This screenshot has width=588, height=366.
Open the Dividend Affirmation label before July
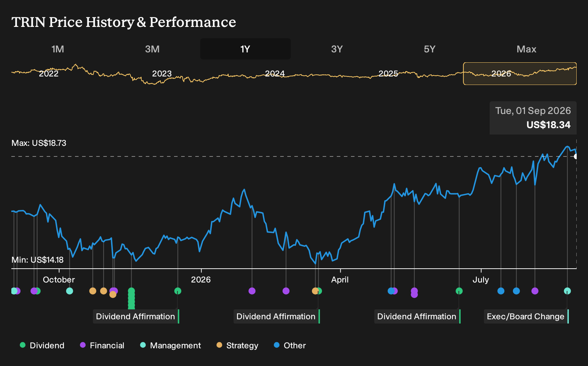(417, 316)
